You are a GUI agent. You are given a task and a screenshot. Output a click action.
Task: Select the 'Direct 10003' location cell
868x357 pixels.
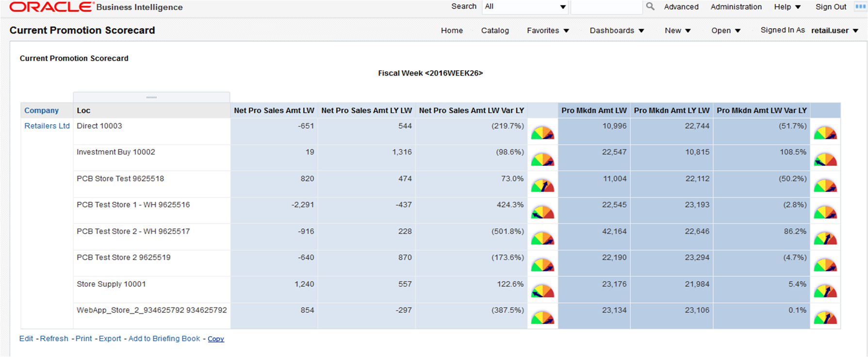(151, 131)
